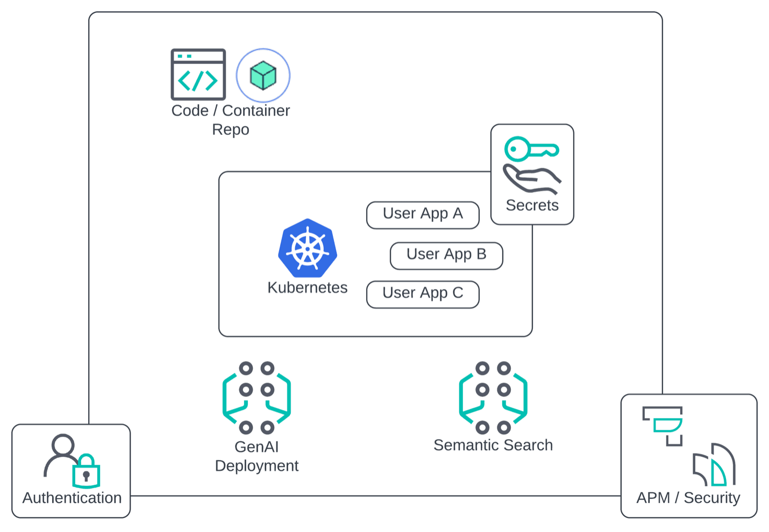
Task: Click the "Code / Container Repo" label
Action: (231, 120)
